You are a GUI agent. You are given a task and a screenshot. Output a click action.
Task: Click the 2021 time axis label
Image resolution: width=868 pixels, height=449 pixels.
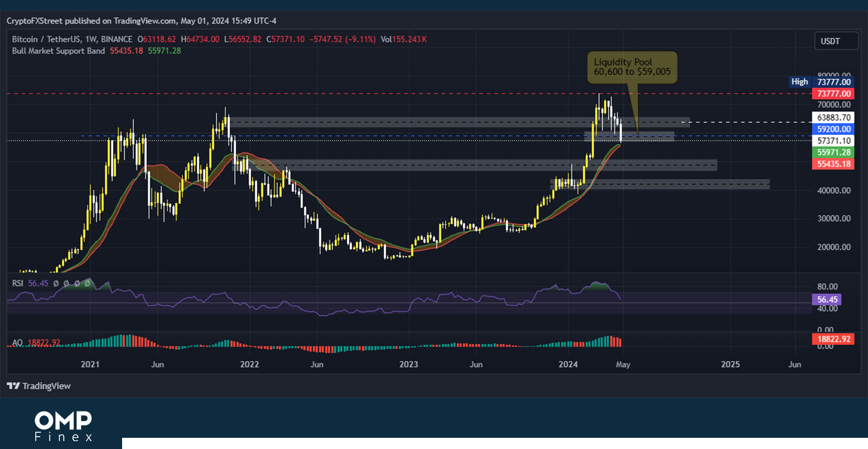pyautogui.click(x=90, y=364)
